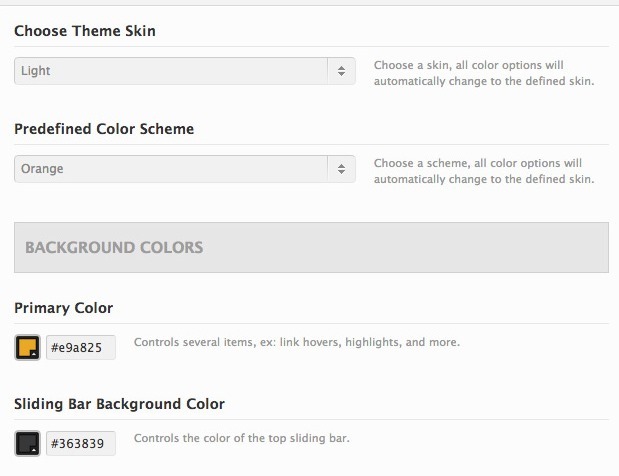Image resolution: width=619 pixels, height=476 pixels.
Task: Open the Primary Color orange swatch picker
Action: pos(27,347)
